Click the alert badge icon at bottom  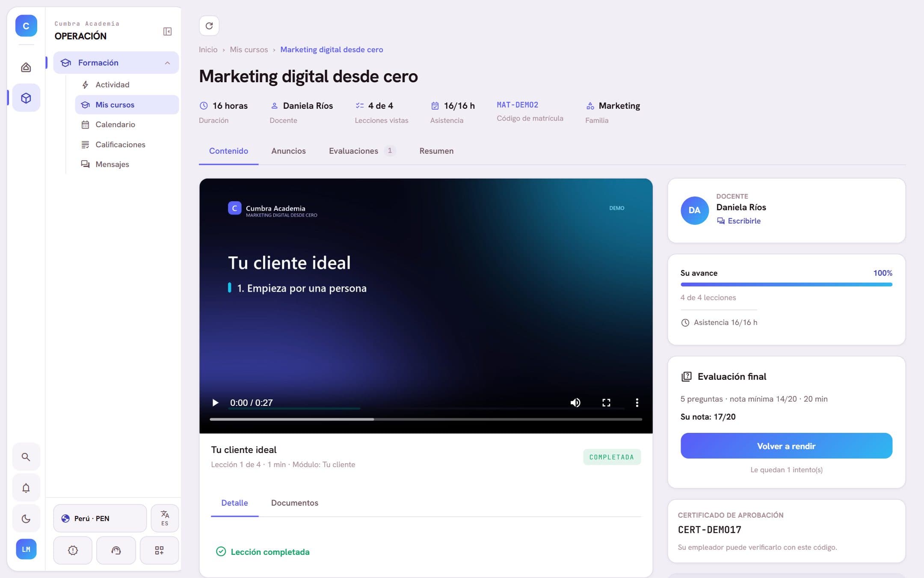tap(73, 550)
